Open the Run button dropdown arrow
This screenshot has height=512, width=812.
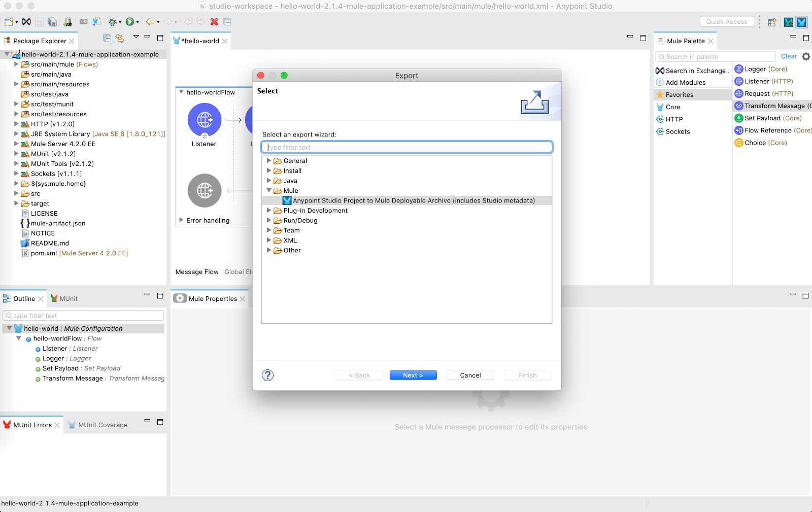click(x=138, y=22)
